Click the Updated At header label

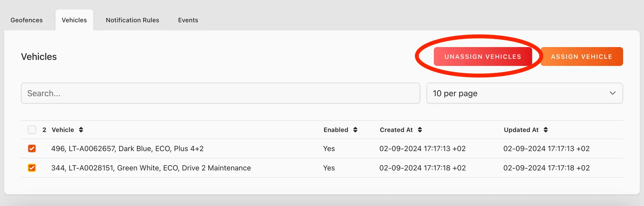click(521, 130)
